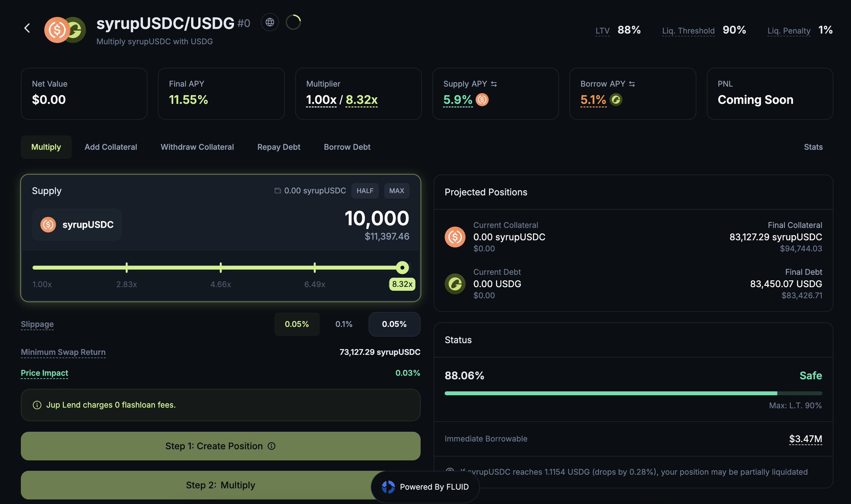This screenshot has height=504, width=851.
Task: Click the syrupUSDC icon next to Supply APY
Action: point(482,100)
